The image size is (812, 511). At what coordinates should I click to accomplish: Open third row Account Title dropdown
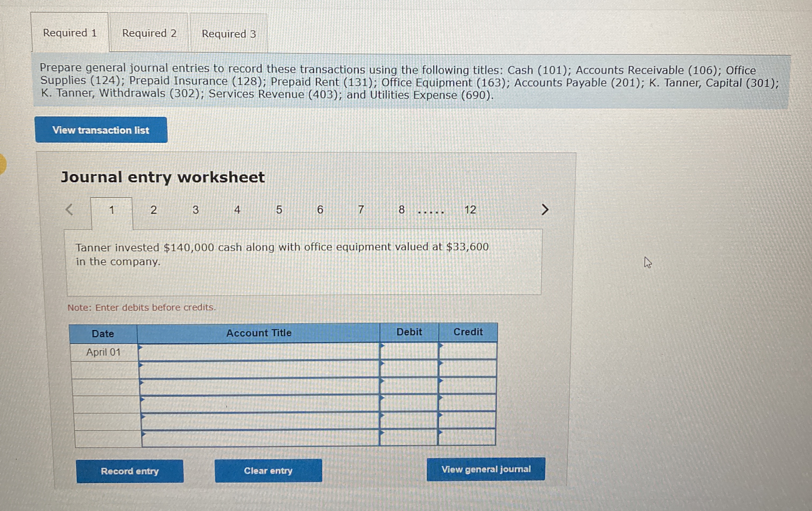pos(259,387)
